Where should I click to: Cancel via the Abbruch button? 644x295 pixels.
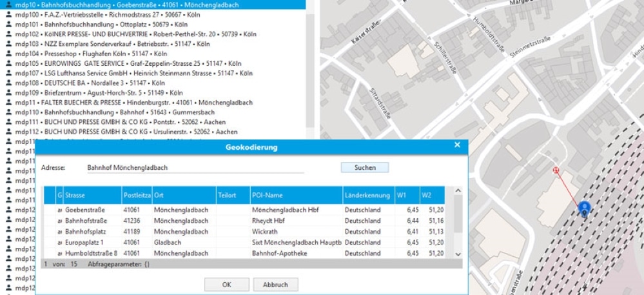coord(275,284)
